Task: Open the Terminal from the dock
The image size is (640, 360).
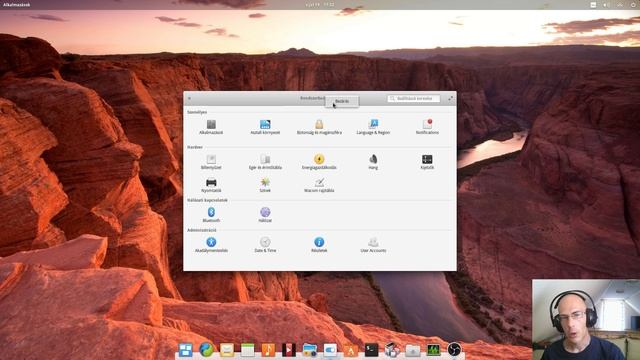Action: [371, 350]
